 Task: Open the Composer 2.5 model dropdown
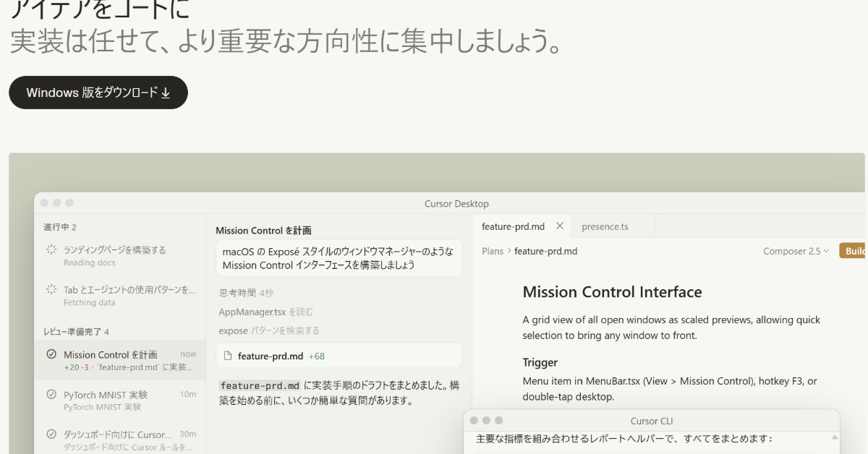coord(796,251)
